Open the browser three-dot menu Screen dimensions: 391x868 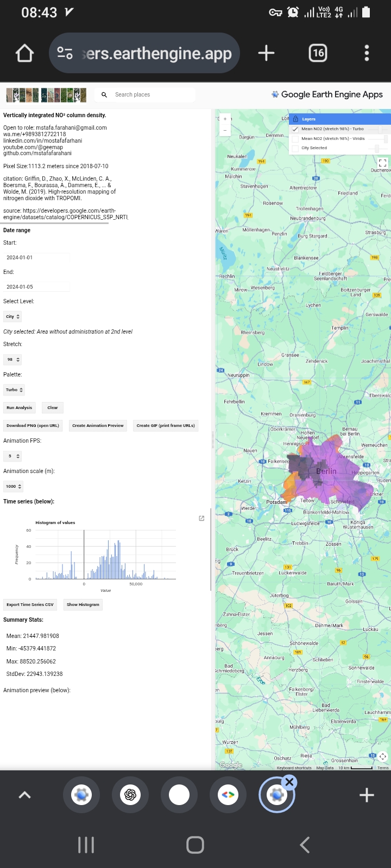(367, 53)
